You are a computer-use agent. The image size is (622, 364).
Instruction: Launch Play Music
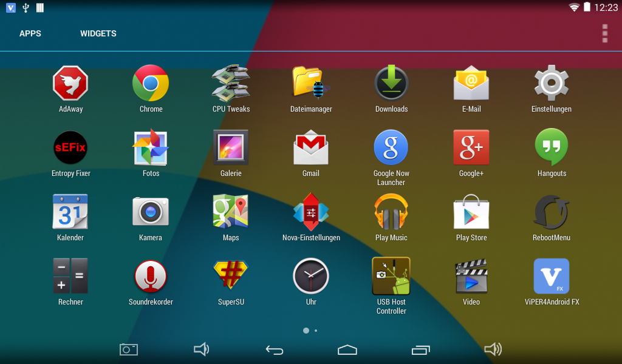click(x=391, y=212)
